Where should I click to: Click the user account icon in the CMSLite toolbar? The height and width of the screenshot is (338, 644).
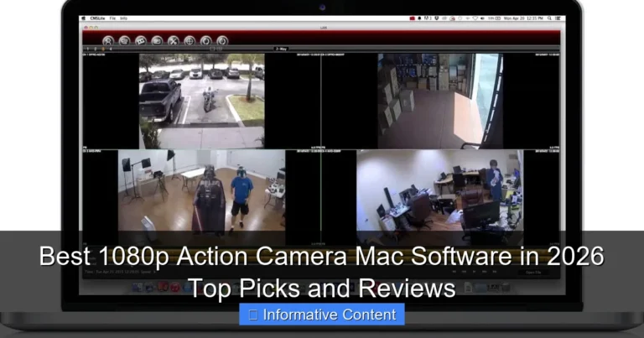pos(108,40)
